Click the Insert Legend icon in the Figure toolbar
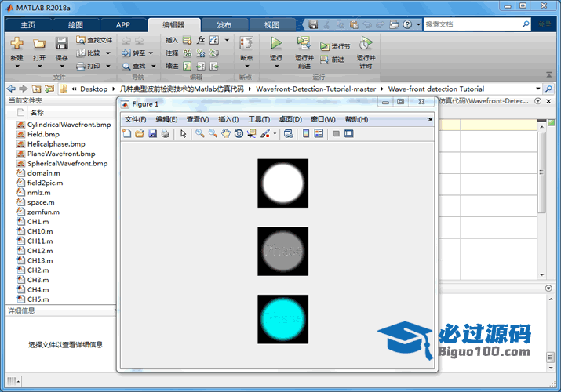The width and height of the screenshot is (561, 392). coord(319,134)
